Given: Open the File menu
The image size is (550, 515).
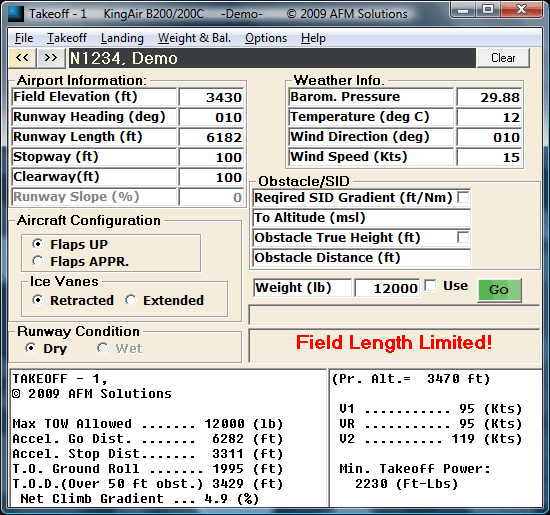Looking at the screenshot, I should [24, 38].
